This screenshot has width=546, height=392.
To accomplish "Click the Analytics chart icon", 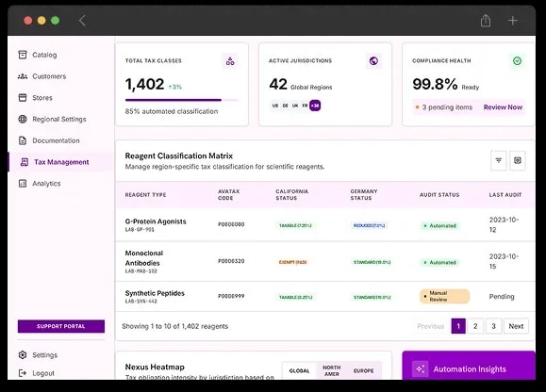I will coord(23,184).
